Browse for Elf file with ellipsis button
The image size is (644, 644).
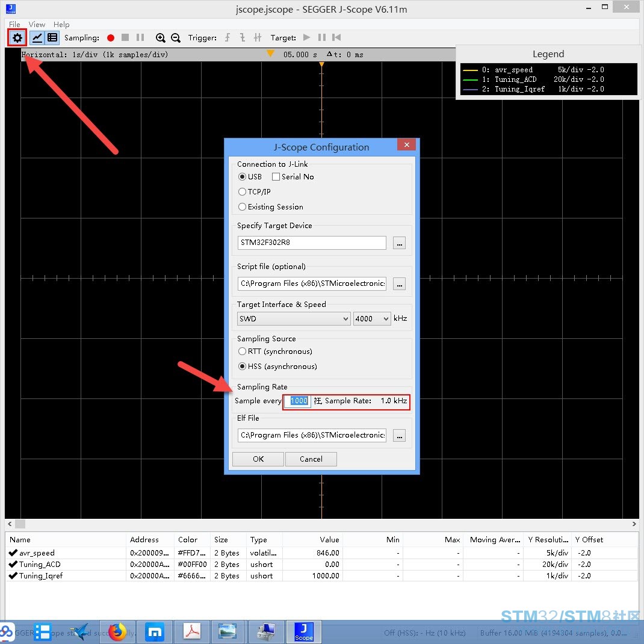tap(399, 435)
